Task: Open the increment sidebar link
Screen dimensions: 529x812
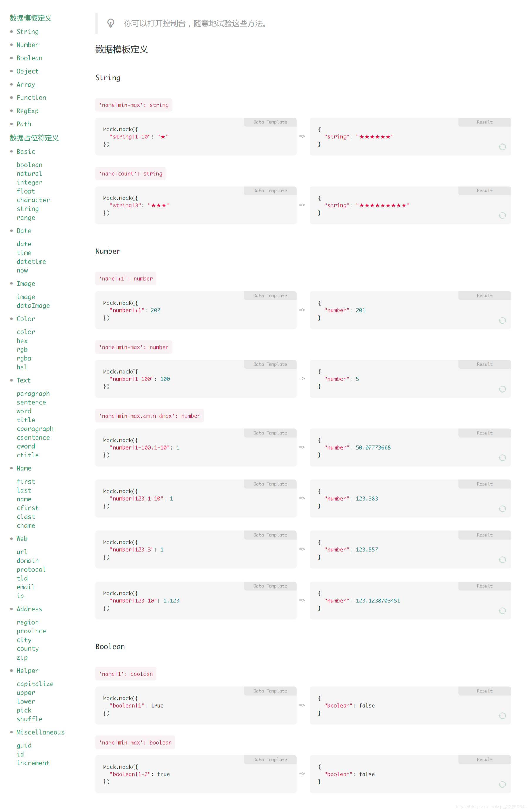Action: pos(33,763)
